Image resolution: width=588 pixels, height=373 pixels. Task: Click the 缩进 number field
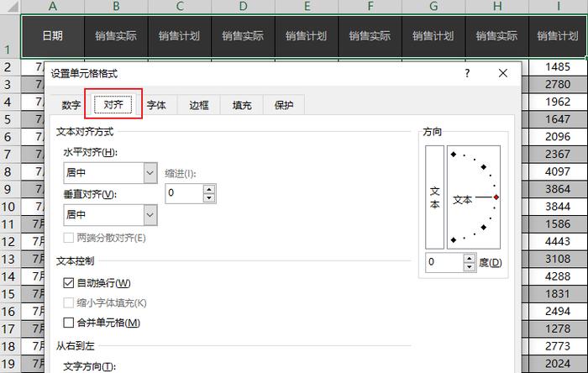pyautogui.click(x=184, y=193)
